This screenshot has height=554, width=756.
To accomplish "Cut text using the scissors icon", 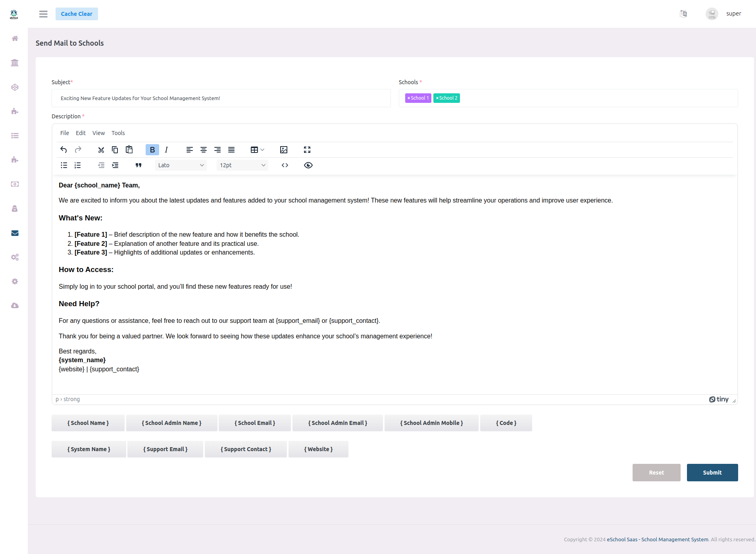I will [101, 150].
